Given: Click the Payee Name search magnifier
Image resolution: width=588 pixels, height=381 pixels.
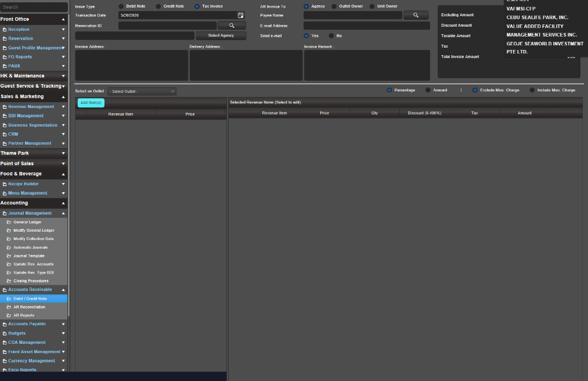Looking at the screenshot, I should tap(416, 15).
